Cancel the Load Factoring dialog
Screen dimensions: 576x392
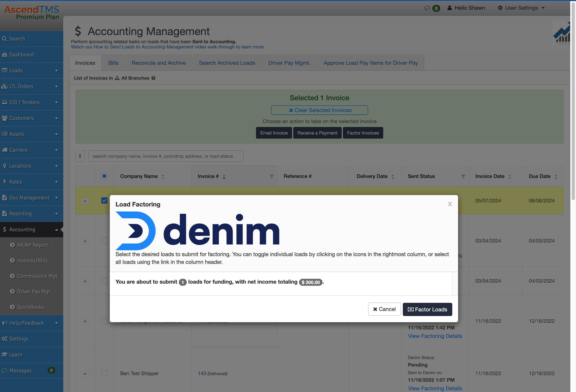pos(384,309)
